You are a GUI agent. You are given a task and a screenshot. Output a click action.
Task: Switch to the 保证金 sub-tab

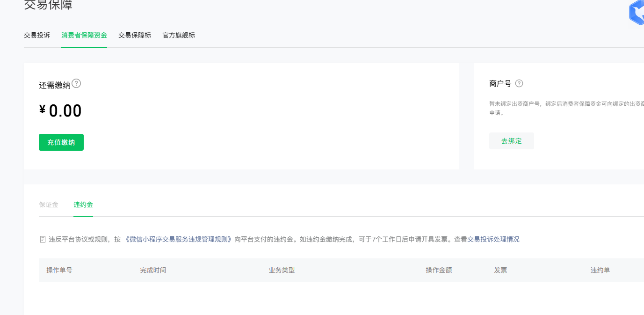point(49,205)
